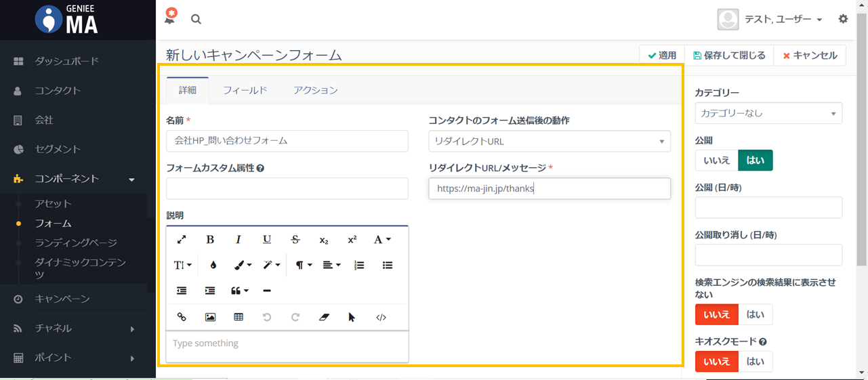Apply italic formatting in editor
The width and height of the screenshot is (868, 380).
click(x=239, y=239)
